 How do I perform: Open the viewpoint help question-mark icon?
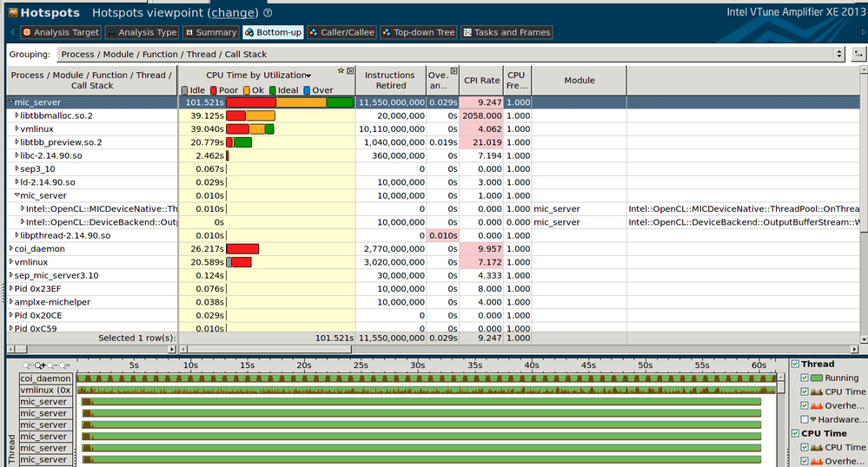coord(268,13)
